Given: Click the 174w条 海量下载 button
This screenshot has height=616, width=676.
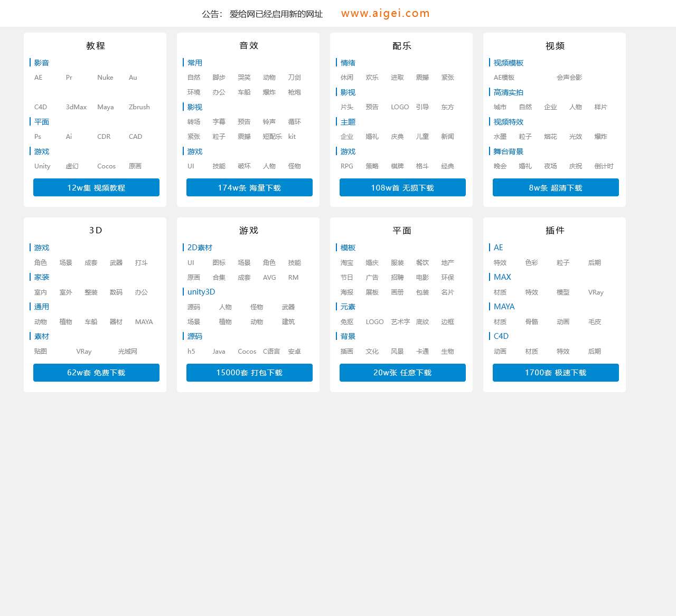Looking at the screenshot, I should point(249,187).
